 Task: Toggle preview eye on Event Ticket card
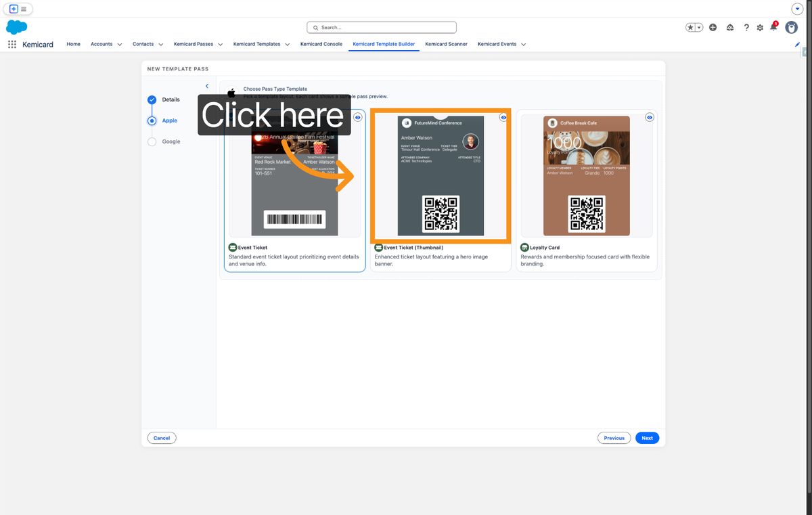pos(358,117)
